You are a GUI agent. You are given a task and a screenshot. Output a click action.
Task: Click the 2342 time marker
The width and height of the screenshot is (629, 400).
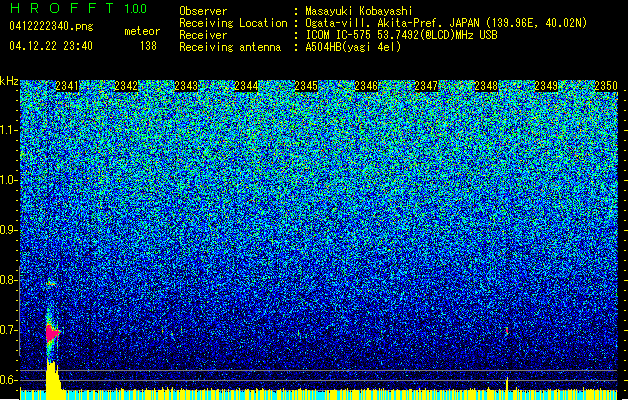pyautogui.click(x=126, y=86)
